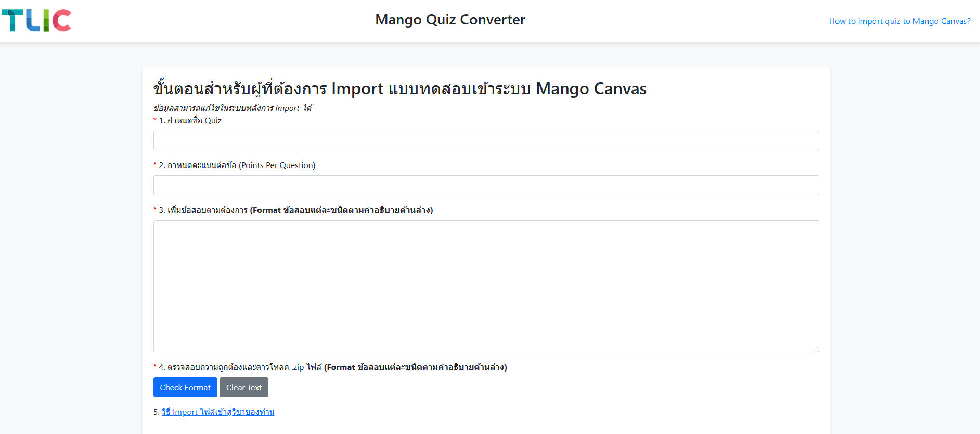
Task: Open the How to import quiz link
Action: [899, 21]
